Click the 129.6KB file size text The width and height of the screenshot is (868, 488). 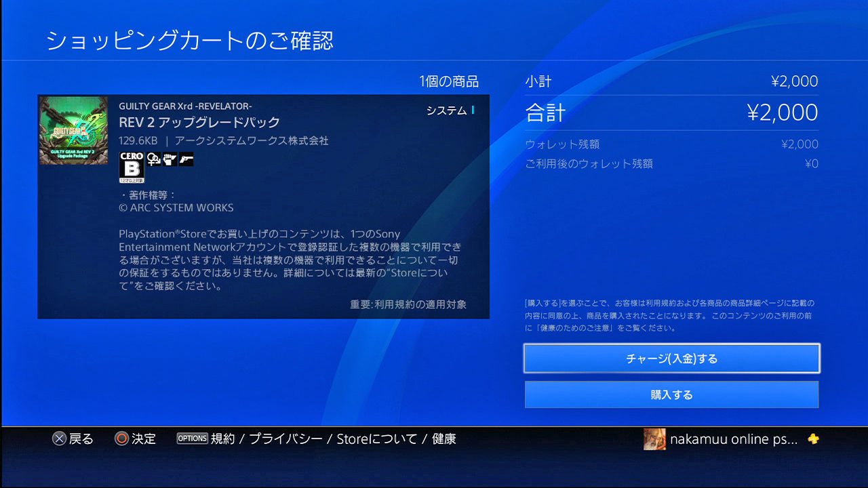tap(138, 141)
